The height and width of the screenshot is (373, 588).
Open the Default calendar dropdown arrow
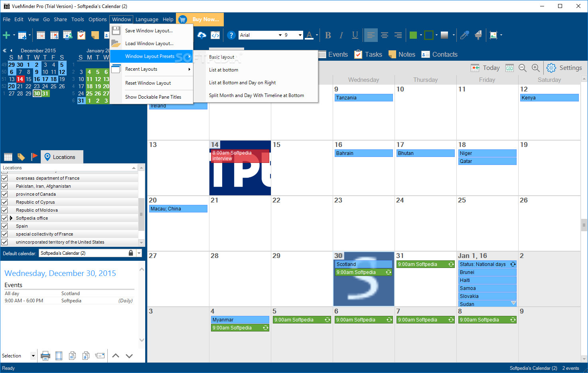pos(139,253)
